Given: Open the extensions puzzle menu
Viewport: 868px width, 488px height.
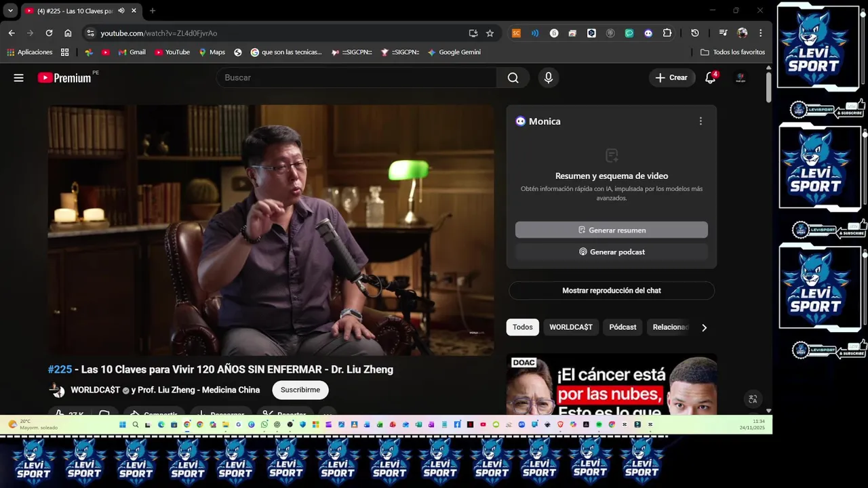Looking at the screenshot, I should pos(667,33).
